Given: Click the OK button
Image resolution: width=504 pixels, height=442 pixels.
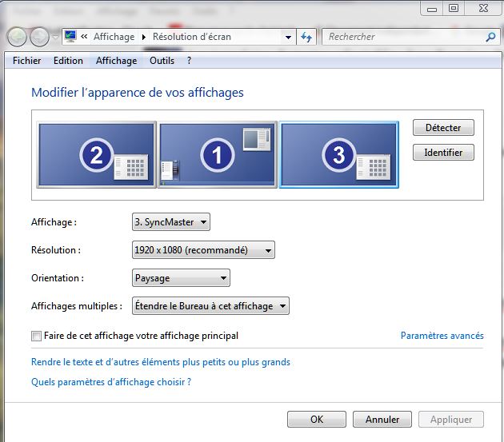Looking at the screenshot, I should [317, 419].
